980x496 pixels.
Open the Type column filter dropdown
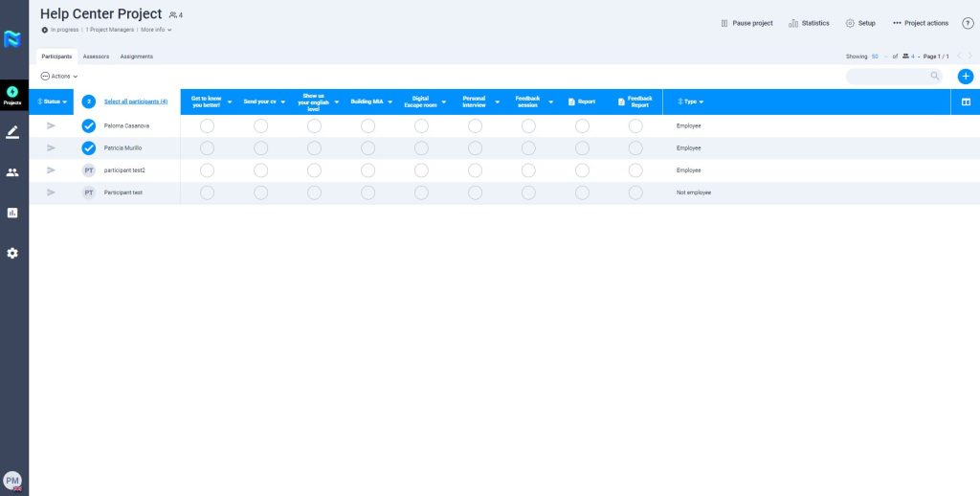coord(691,101)
